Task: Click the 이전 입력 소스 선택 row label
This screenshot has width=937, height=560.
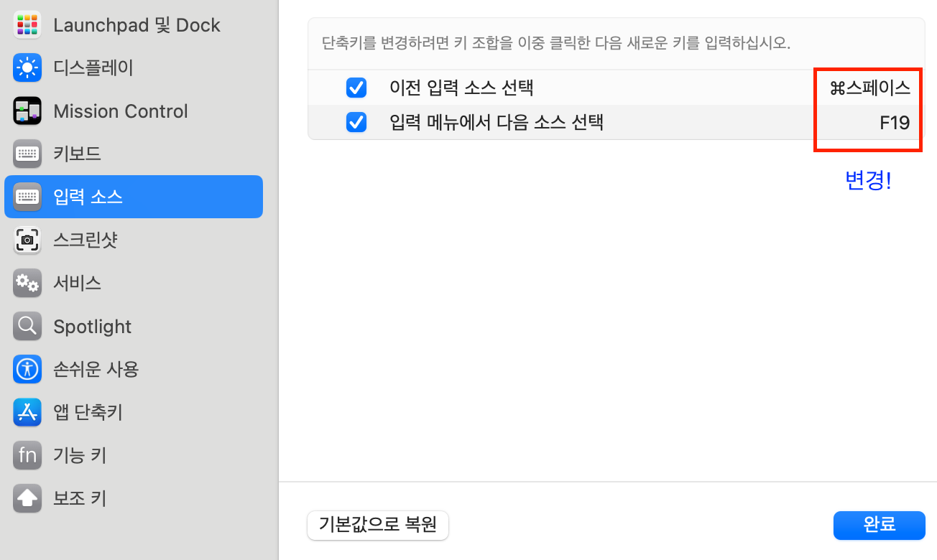Action: pos(461,88)
